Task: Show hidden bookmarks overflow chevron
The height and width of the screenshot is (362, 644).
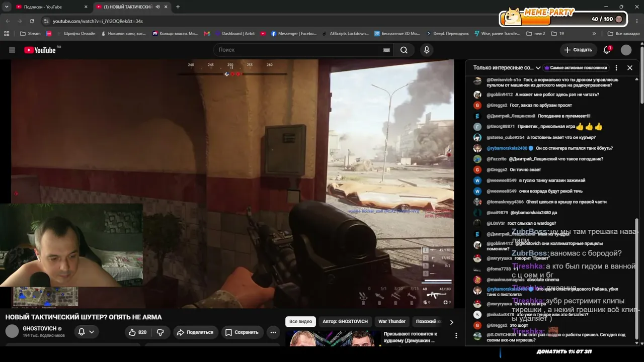Action: click(594, 34)
